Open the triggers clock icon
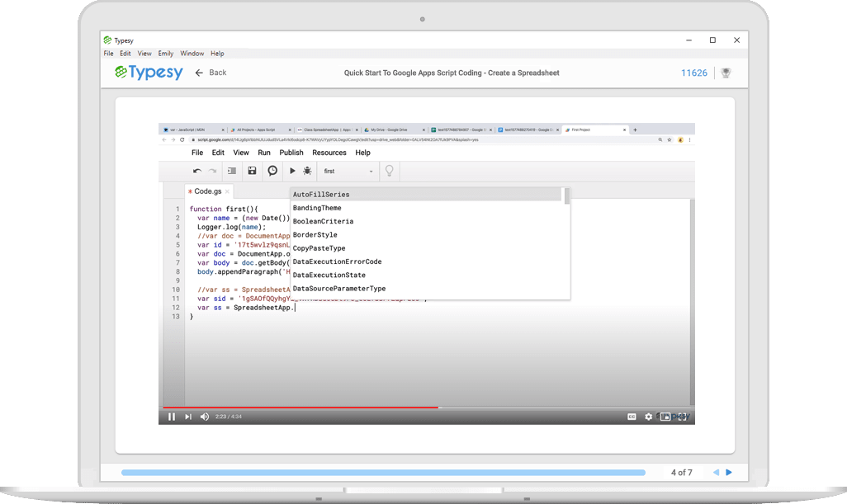Image resolution: width=847 pixels, height=504 pixels. (272, 171)
